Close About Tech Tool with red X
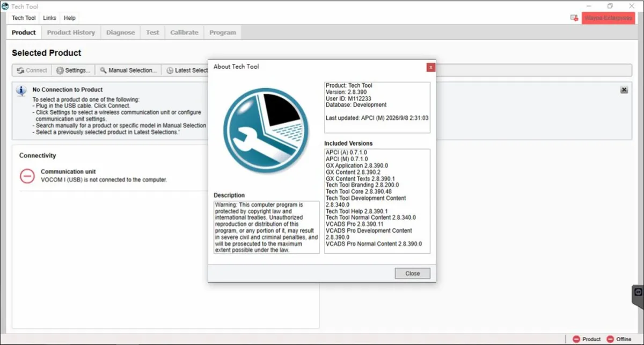 [430, 67]
